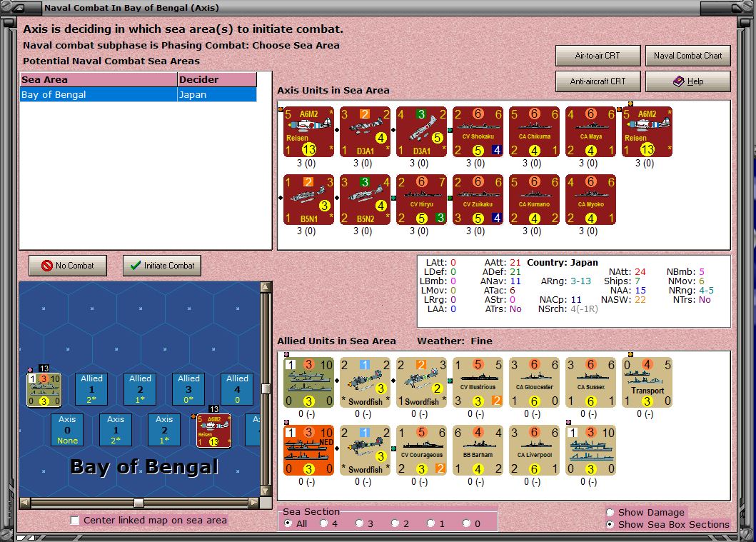
Task: Select the CV Shokaku carrier unit
Action: coord(478,131)
